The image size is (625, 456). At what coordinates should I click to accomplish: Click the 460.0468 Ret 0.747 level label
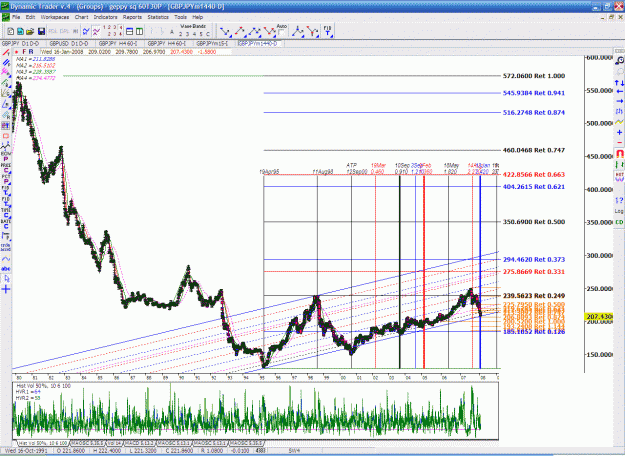(x=534, y=150)
